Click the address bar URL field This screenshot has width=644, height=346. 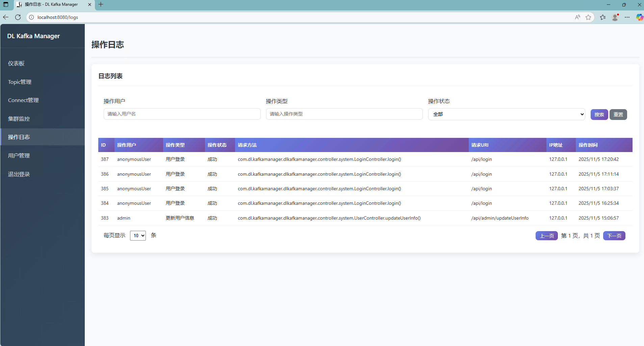point(304,17)
